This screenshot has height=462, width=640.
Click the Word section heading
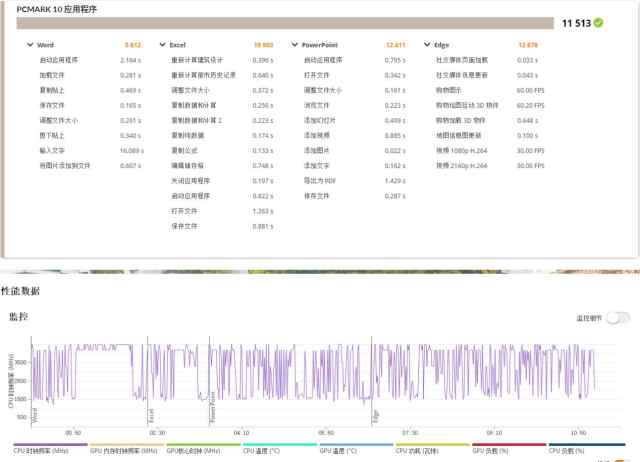[45, 45]
